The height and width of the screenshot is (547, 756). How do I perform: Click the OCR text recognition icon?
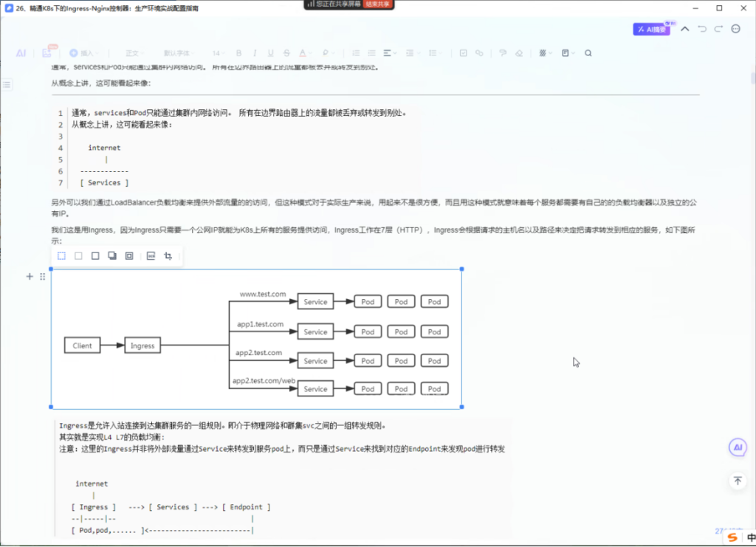(151, 256)
